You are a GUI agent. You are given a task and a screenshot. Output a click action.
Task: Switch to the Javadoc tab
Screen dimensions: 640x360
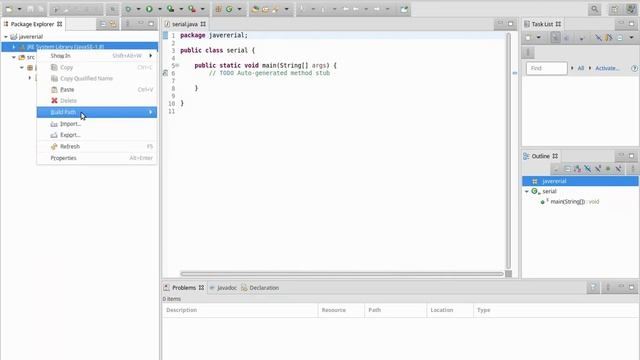[223, 288]
